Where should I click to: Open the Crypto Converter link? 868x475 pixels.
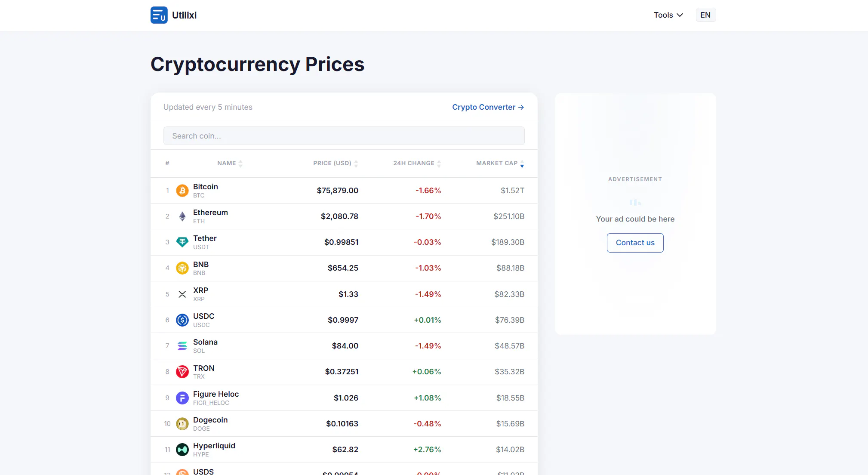coord(488,107)
